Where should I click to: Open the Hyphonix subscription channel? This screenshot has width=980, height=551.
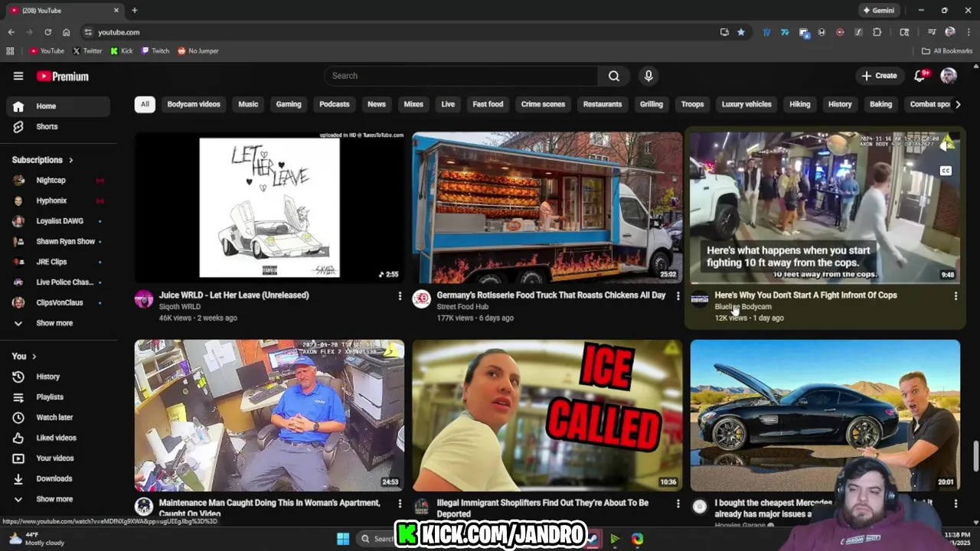click(x=58, y=201)
